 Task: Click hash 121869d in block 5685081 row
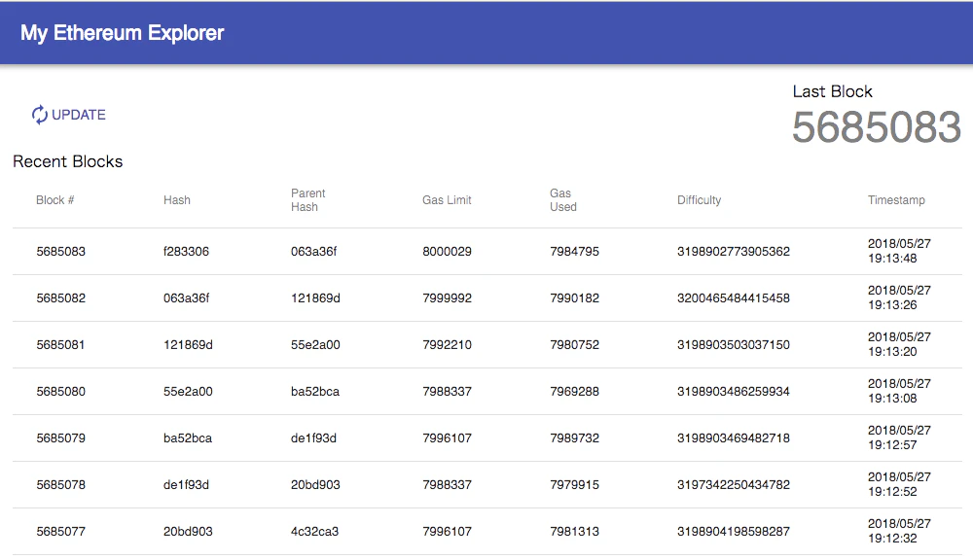188,344
